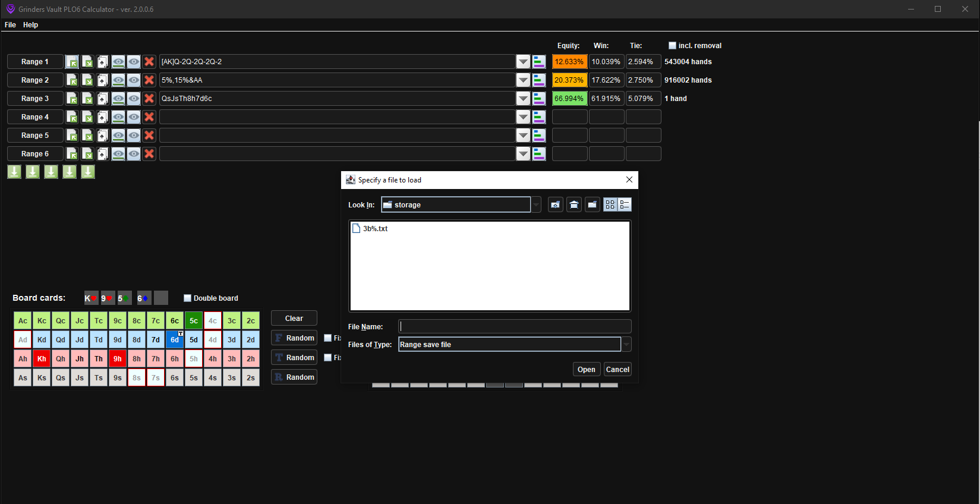Open the Help menu
This screenshot has width=980, height=504.
coord(30,25)
